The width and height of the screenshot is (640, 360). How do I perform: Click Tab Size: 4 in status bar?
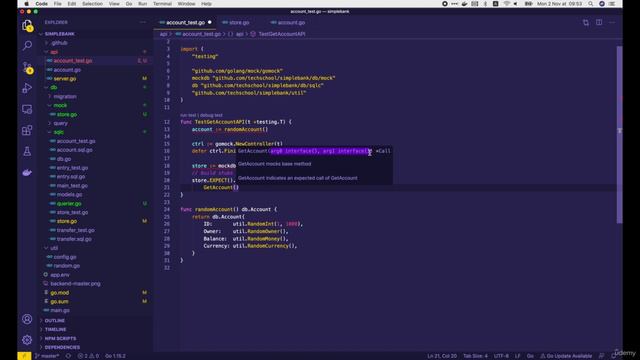pyautogui.click(x=475, y=356)
